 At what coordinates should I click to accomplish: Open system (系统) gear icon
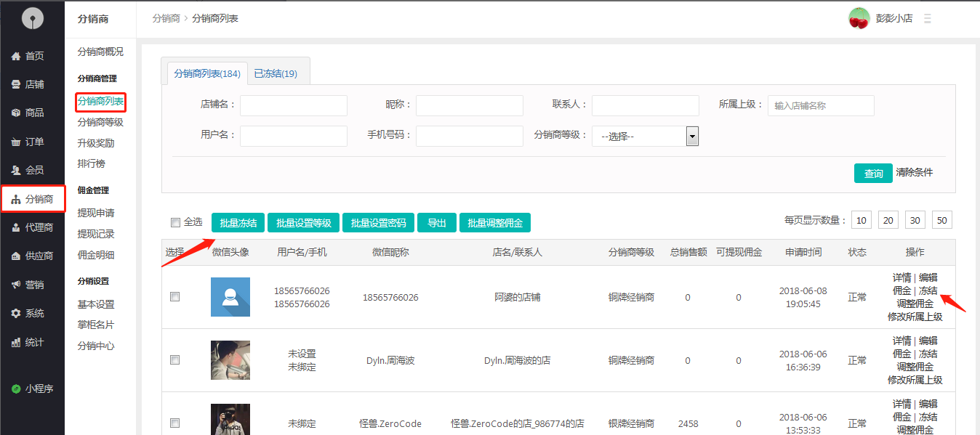point(16,313)
